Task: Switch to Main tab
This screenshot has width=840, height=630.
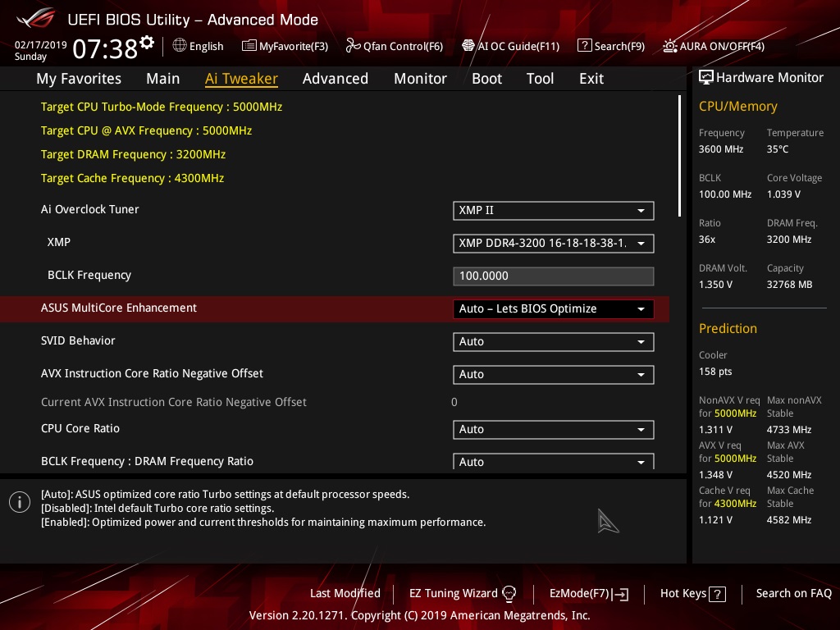Action: tap(163, 79)
